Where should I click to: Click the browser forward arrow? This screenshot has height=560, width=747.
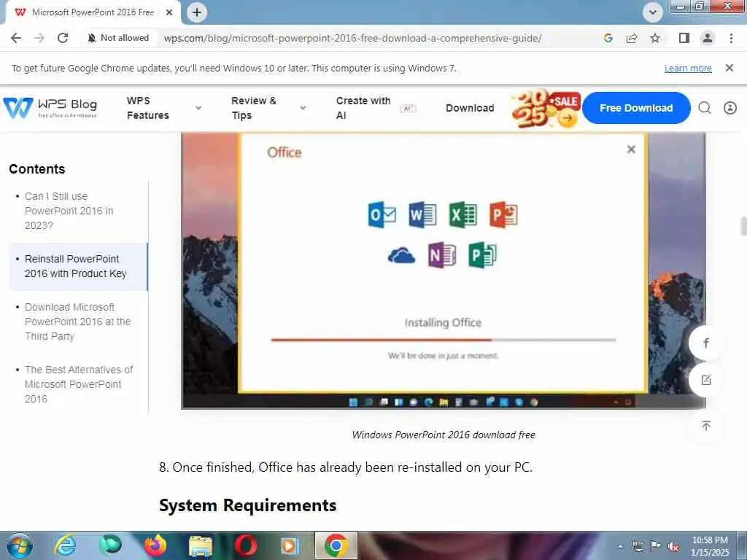point(39,38)
